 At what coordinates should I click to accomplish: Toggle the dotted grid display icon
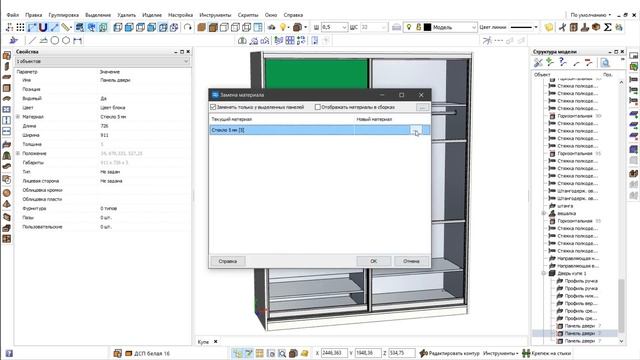coord(20,27)
